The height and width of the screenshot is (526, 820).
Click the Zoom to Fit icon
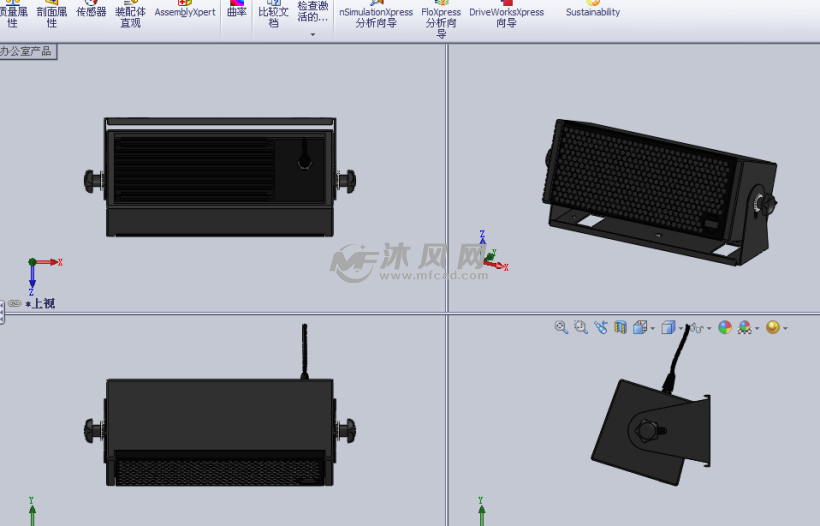pyautogui.click(x=561, y=327)
